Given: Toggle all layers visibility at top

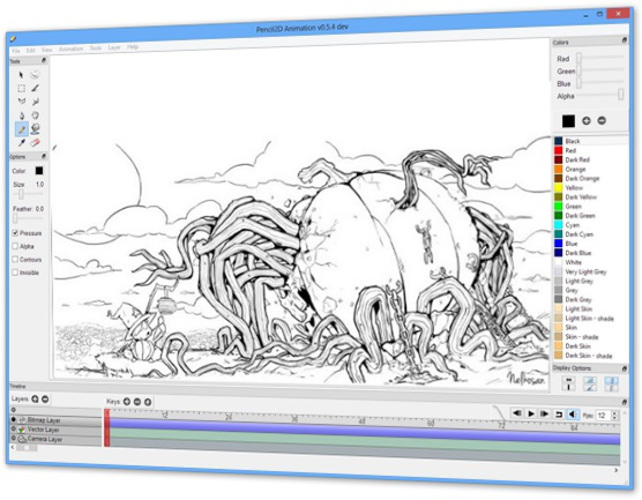Looking at the screenshot, I should click(13, 410).
